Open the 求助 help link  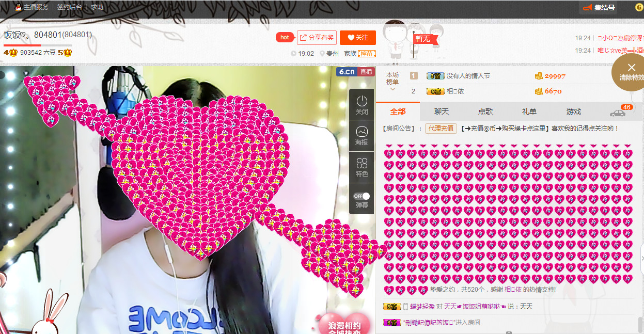point(97,7)
